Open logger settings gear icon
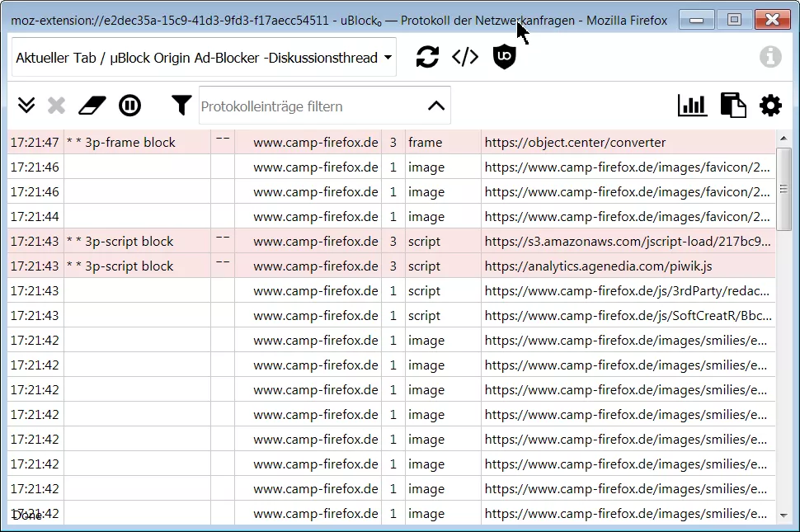The height and width of the screenshot is (532, 800). 770,106
